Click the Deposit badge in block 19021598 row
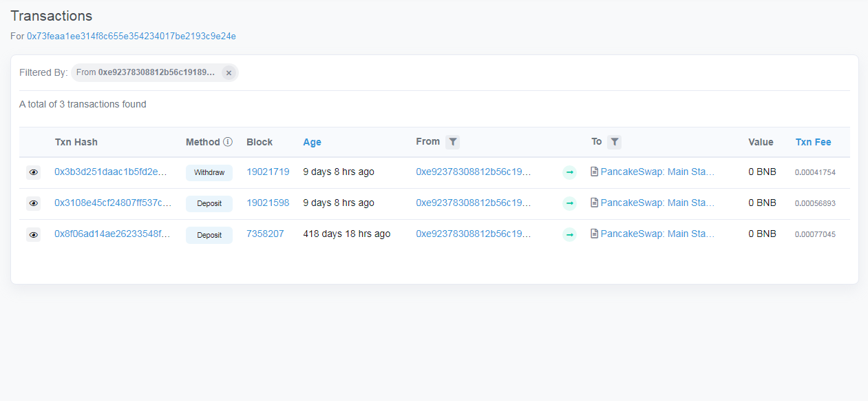Image resolution: width=868 pixels, height=401 pixels. [209, 203]
